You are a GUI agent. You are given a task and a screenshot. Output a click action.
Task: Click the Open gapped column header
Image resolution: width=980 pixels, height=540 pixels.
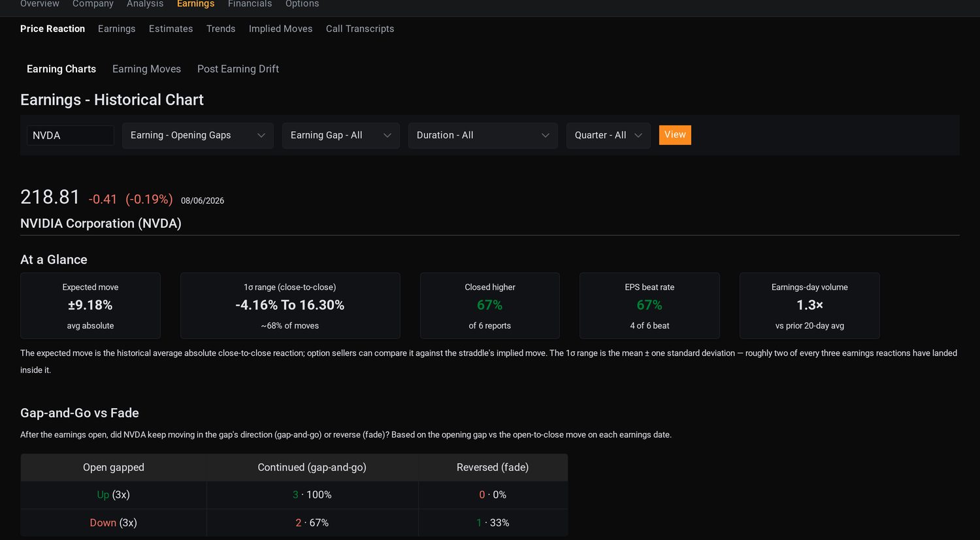(x=114, y=468)
